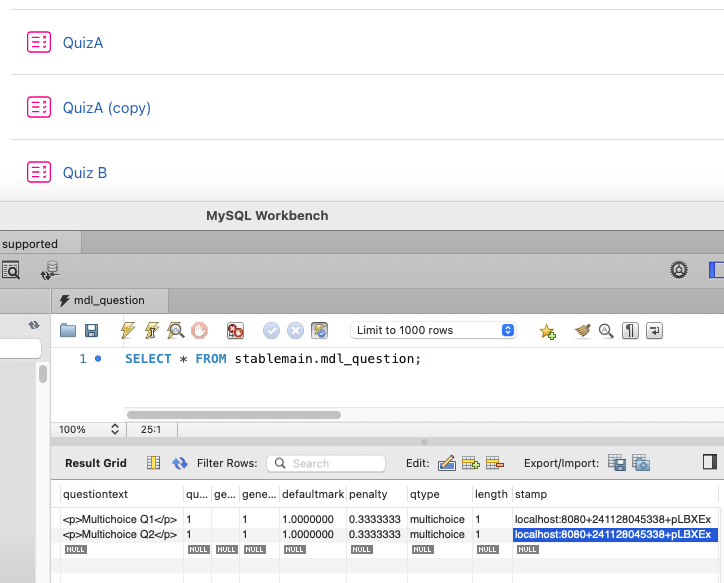Select the highlighted stamp cell in row two
The width and height of the screenshot is (724, 583).
[615, 535]
